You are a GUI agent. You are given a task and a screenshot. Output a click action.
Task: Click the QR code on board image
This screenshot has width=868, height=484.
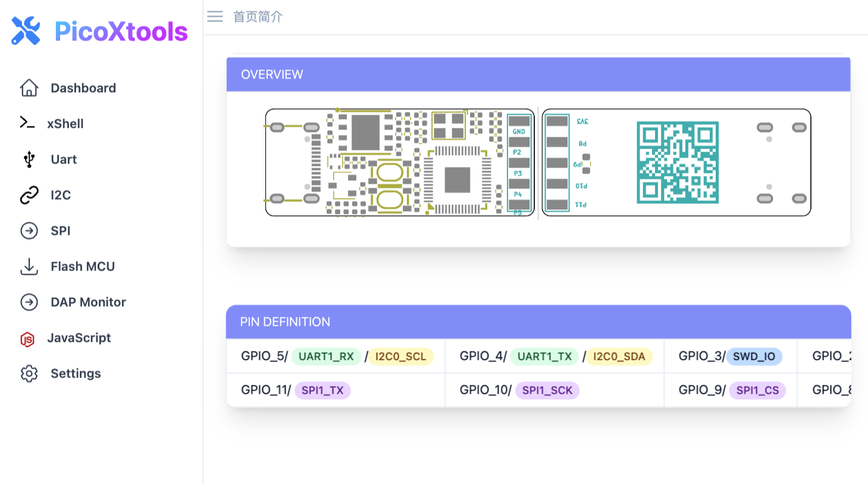(678, 162)
